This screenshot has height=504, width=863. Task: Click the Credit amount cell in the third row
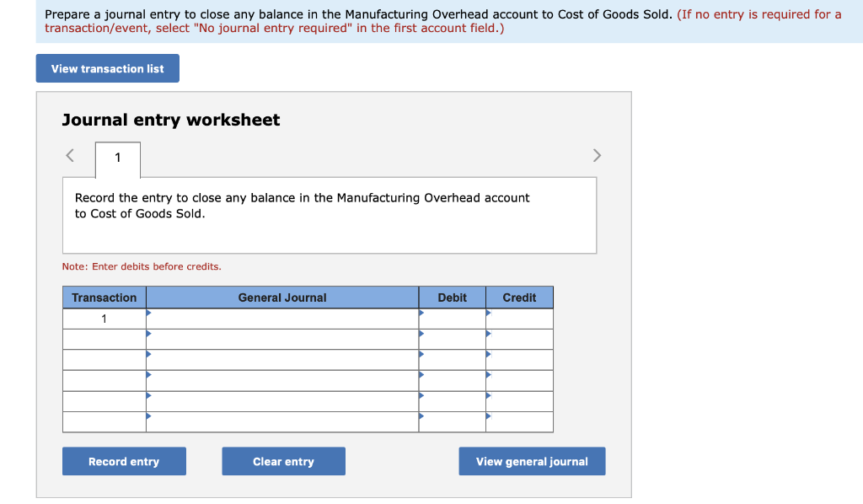[519, 360]
